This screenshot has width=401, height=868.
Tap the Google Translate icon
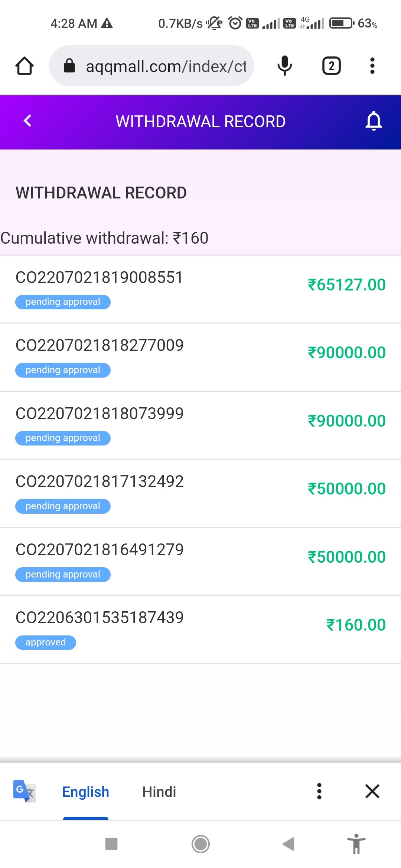click(24, 791)
